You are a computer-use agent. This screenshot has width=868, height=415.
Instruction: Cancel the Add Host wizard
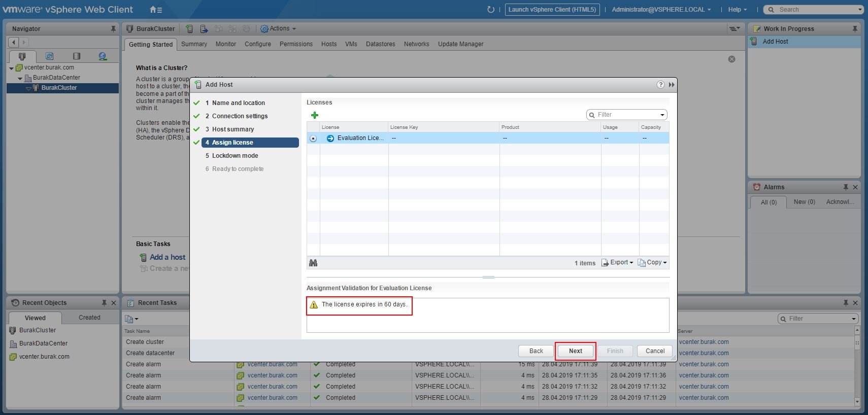pyautogui.click(x=655, y=351)
